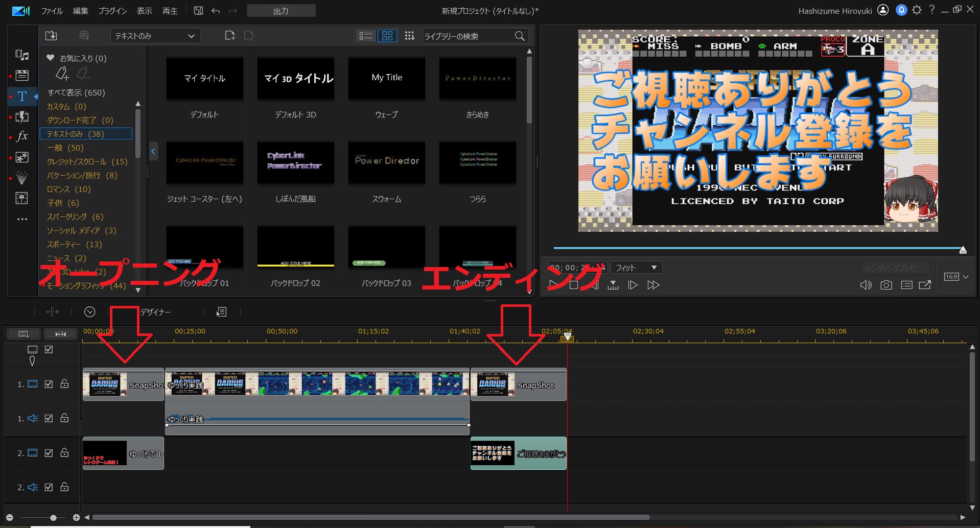This screenshot has height=528, width=980.
Task: Open the 再生 menu
Action: click(170, 11)
